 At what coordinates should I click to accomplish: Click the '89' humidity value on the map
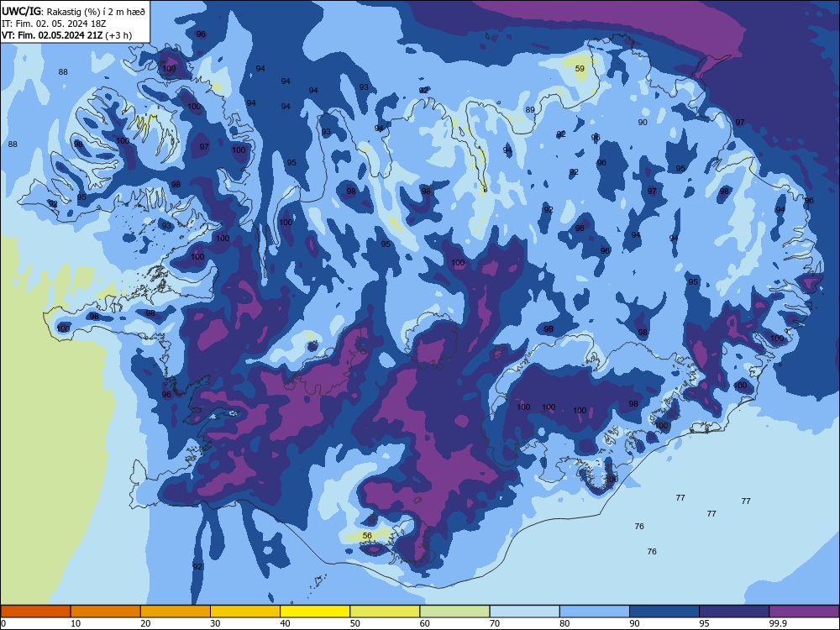coord(530,110)
